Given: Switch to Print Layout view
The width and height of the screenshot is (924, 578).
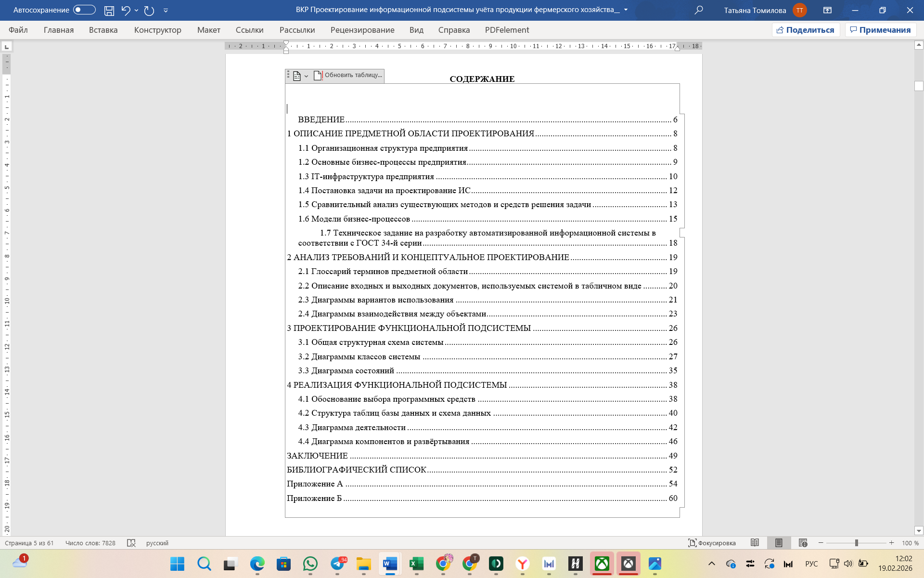Looking at the screenshot, I should point(779,543).
